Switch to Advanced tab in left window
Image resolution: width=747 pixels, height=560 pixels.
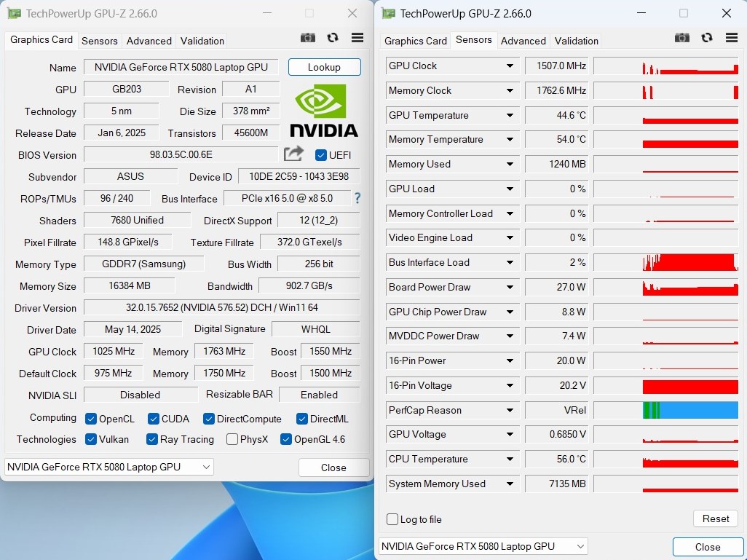tap(149, 41)
